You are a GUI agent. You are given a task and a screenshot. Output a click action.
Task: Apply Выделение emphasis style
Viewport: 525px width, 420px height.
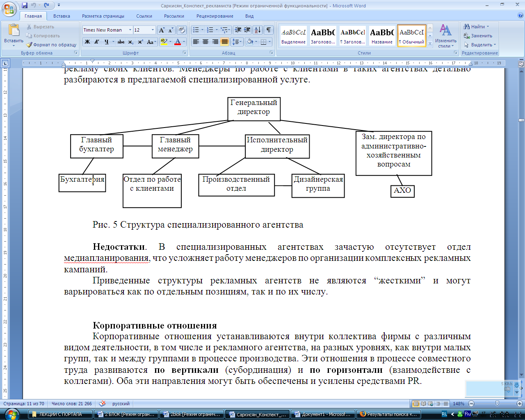tap(293, 36)
